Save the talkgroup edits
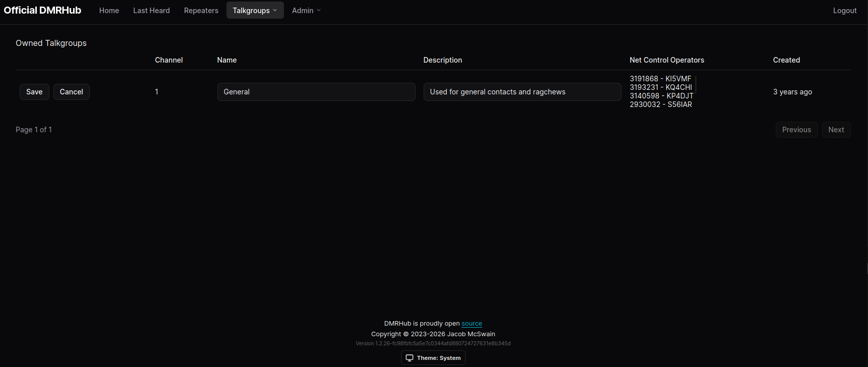The image size is (868, 367). coord(34,92)
